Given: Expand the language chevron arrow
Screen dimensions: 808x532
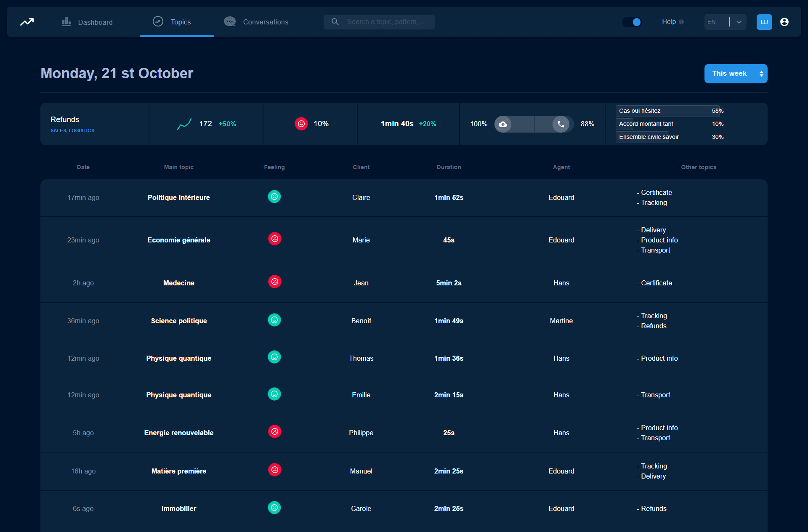Looking at the screenshot, I should tap(739, 22).
